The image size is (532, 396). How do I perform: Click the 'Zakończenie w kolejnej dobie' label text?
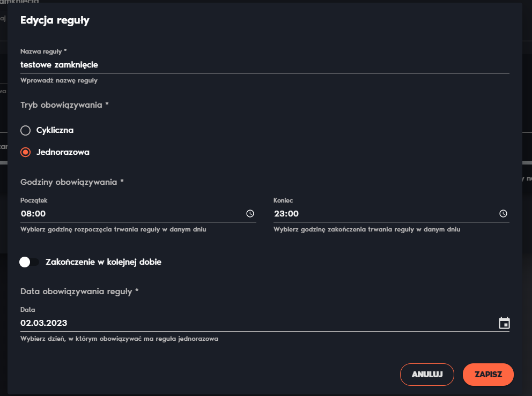104,262
